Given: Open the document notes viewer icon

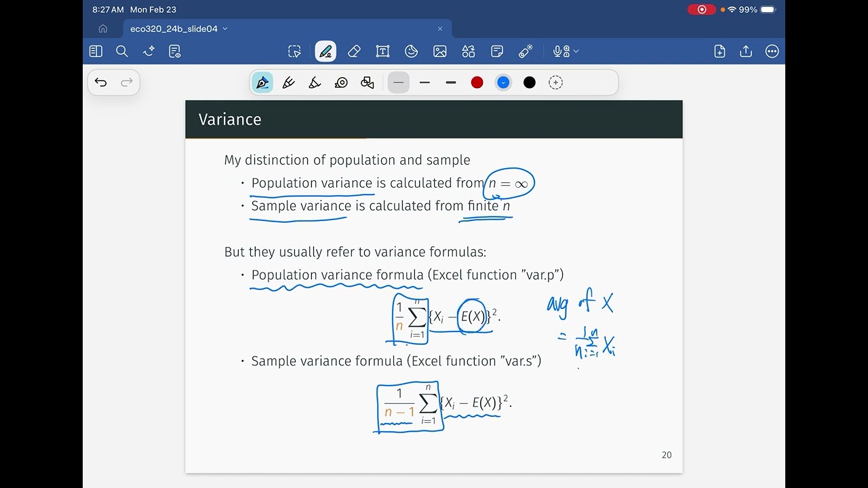Looking at the screenshot, I should [x=175, y=52].
